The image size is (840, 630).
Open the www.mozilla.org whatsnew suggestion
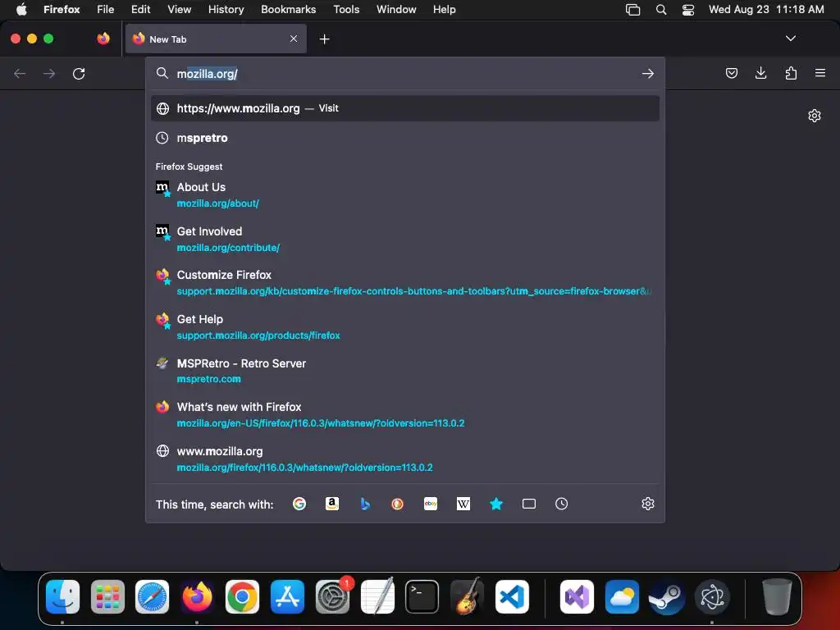click(x=405, y=459)
